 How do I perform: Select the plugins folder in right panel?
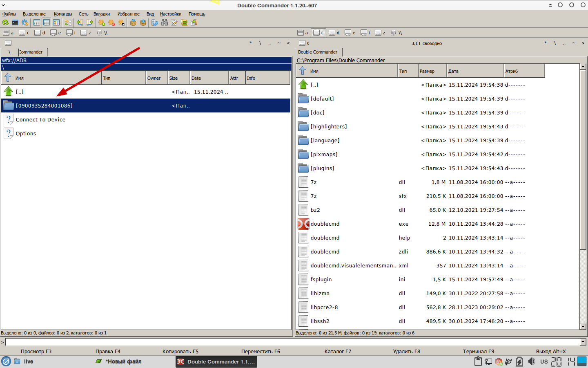438,168
